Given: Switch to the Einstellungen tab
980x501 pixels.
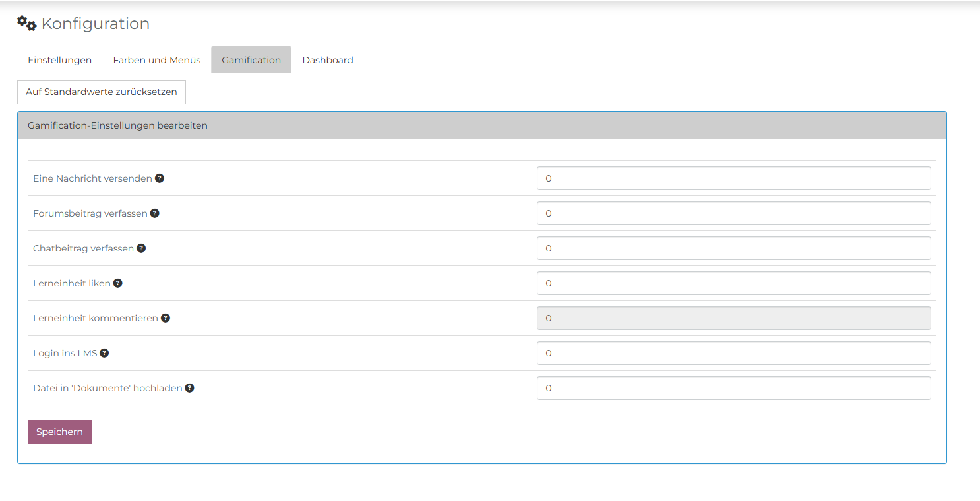Looking at the screenshot, I should click(59, 60).
